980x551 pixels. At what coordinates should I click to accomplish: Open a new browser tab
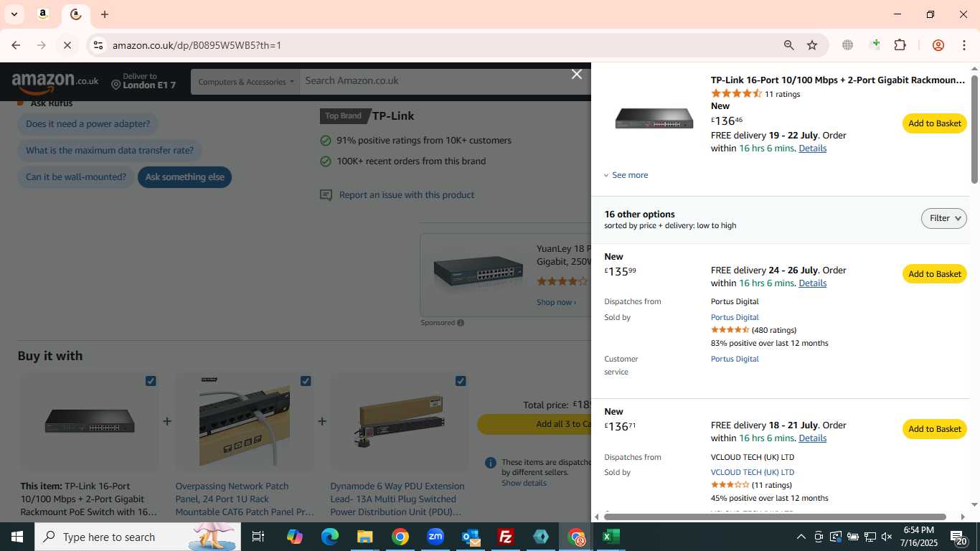pyautogui.click(x=105, y=14)
